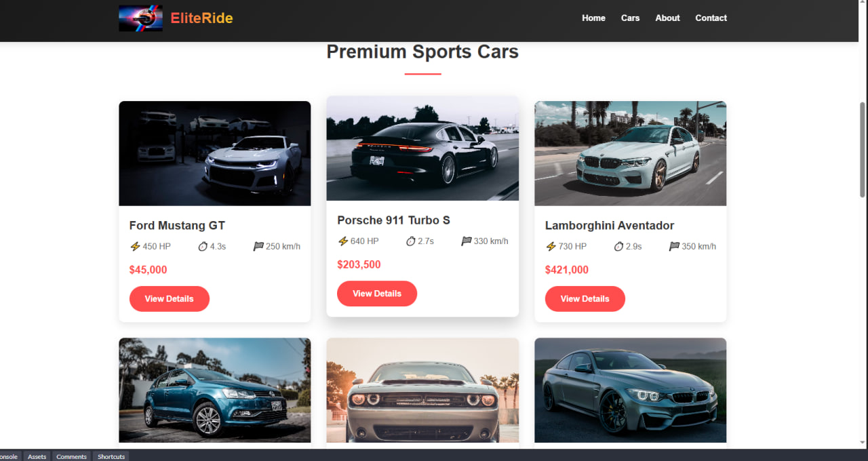
Task: Click the flag icon beside 250 km/h
Action: [258, 247]
